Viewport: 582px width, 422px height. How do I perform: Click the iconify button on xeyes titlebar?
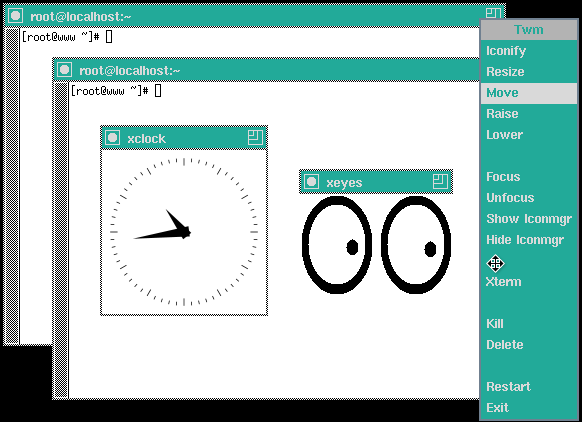(311, 181)
